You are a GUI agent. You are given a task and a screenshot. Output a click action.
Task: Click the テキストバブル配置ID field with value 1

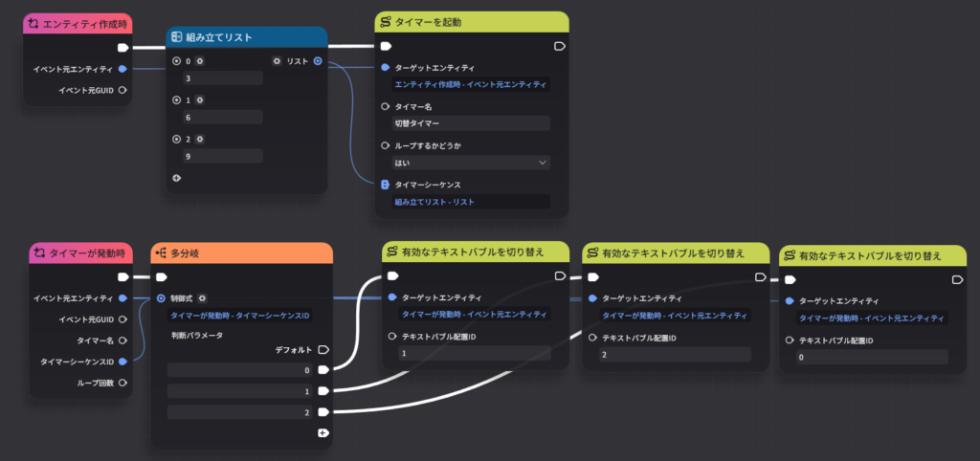(475, 354)
